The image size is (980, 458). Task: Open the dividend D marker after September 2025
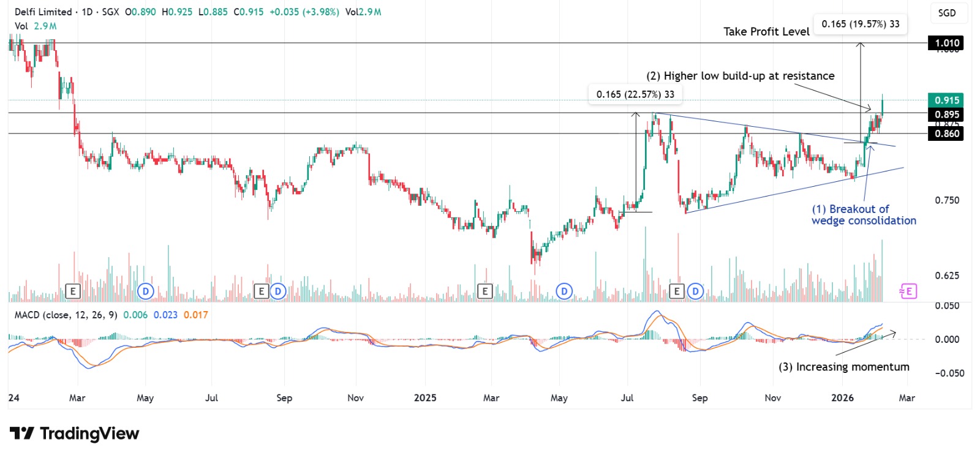695,291
